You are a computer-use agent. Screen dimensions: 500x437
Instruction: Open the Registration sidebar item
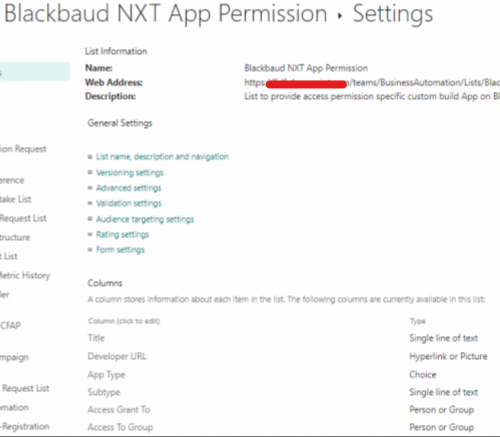(25, 426)
